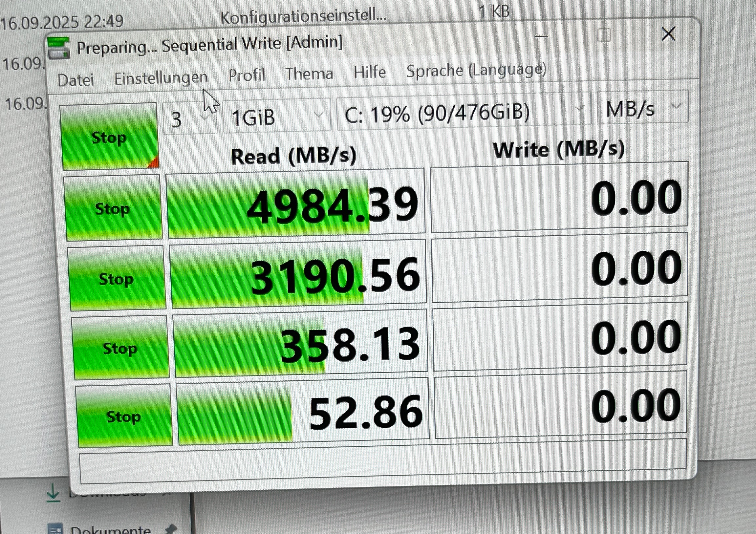Minimize the benchmark window
756x534 pixels.
pos(541,35)
